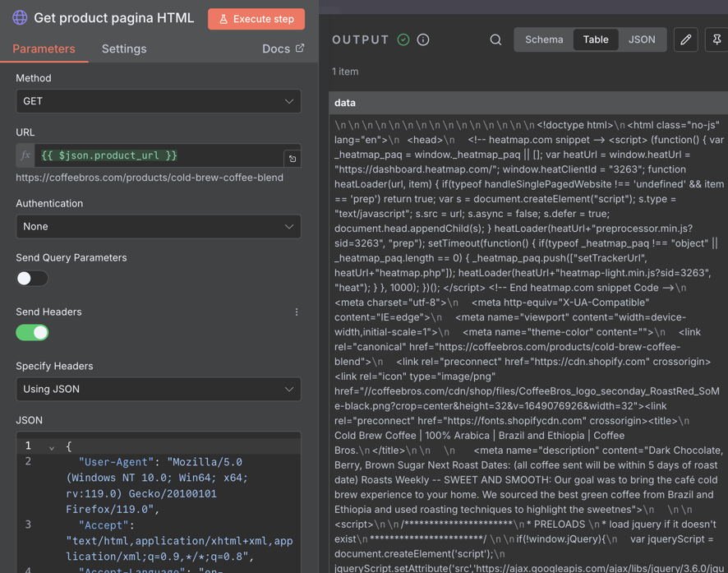Open the Settings tab
The image size is (728, 573).
(124, 49)
